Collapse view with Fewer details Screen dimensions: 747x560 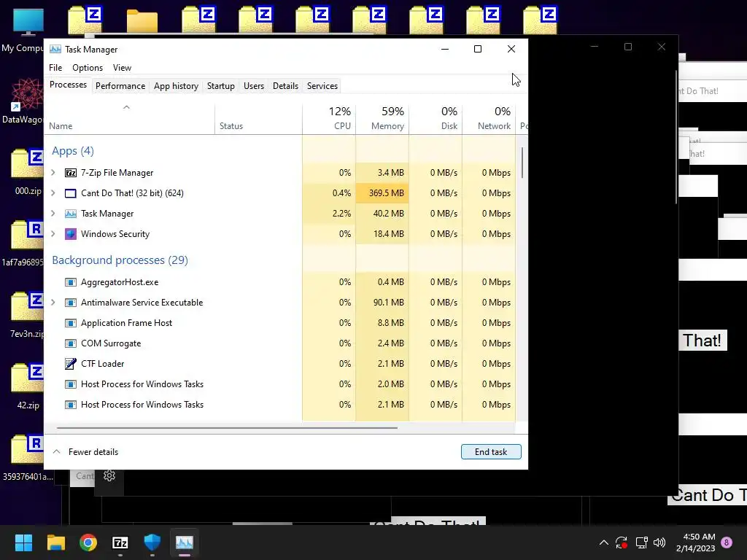pos(86,452)
